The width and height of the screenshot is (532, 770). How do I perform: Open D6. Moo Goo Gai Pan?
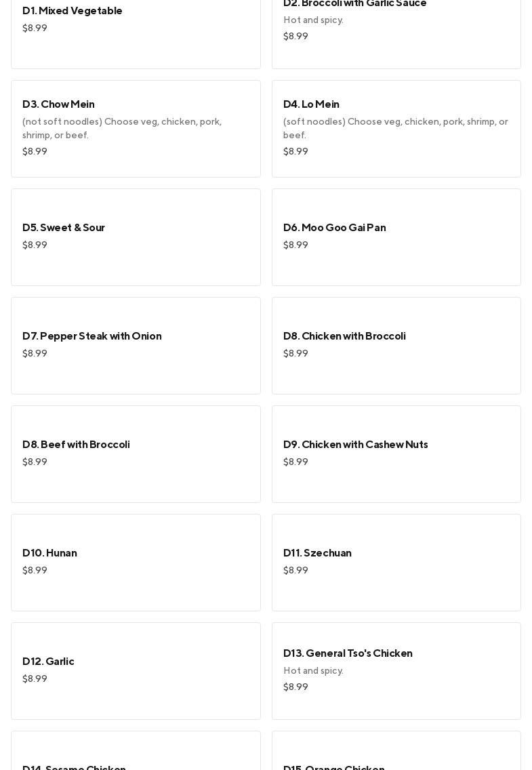[x=396, y=237]
